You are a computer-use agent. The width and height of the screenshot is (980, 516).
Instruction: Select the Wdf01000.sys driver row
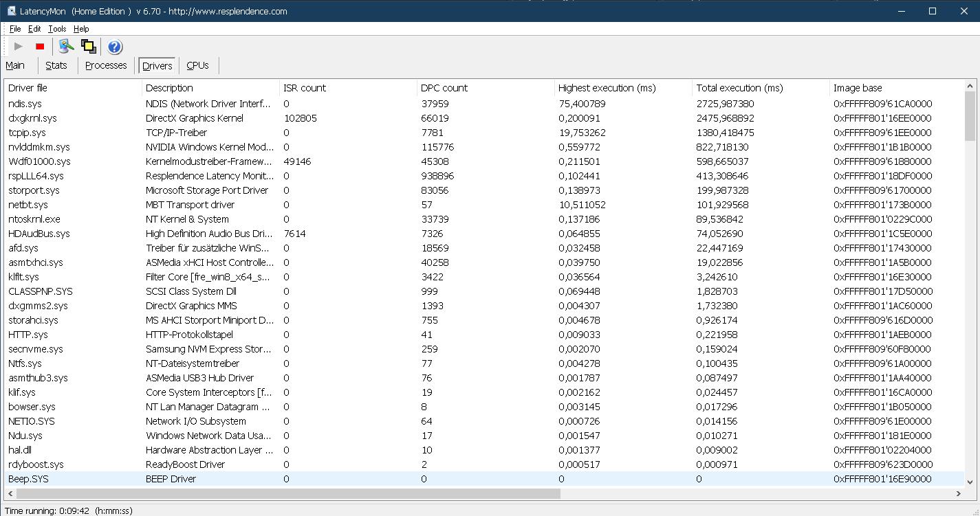click(x=484, y=161)
